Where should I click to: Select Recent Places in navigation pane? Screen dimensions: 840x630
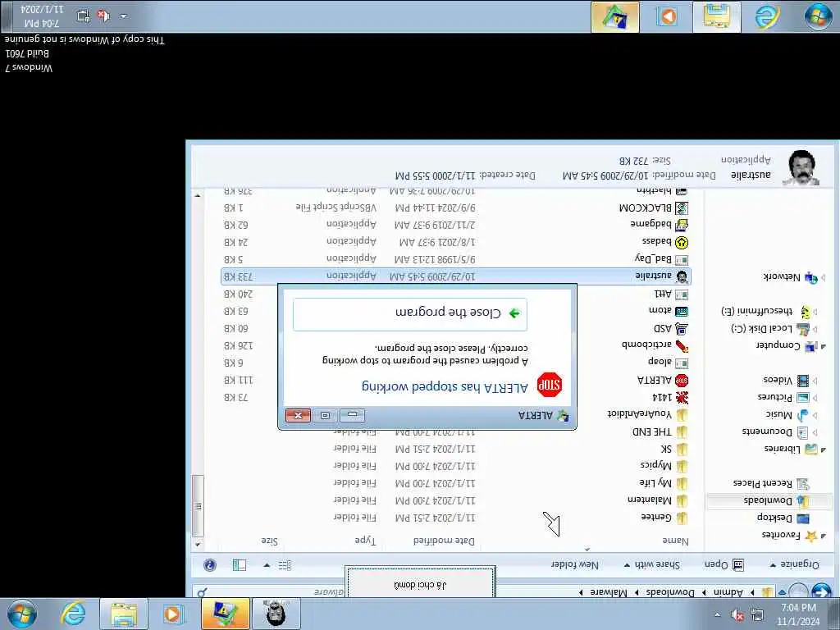point(762,484)
